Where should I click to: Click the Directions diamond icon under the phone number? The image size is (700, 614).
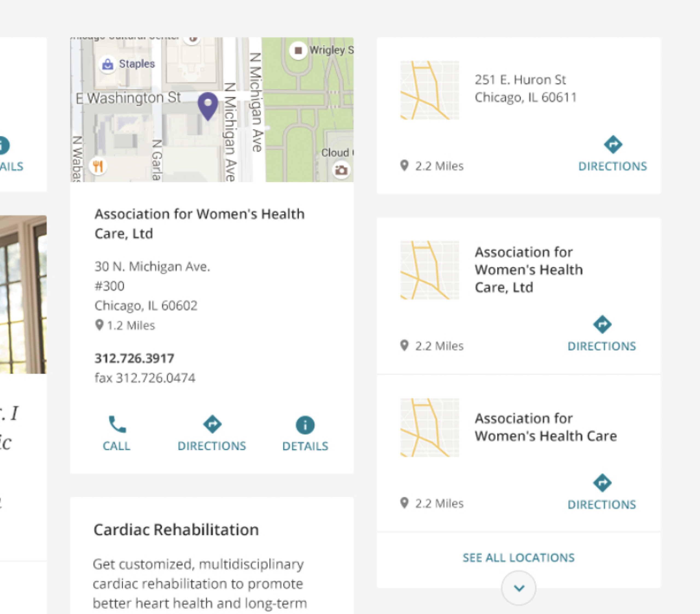point(212,425)
